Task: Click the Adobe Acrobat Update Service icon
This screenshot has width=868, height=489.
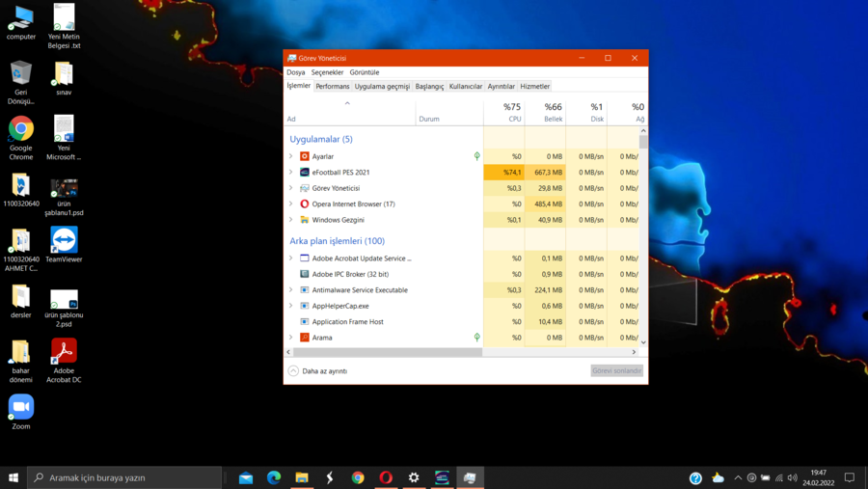Action: coord(305,258)
